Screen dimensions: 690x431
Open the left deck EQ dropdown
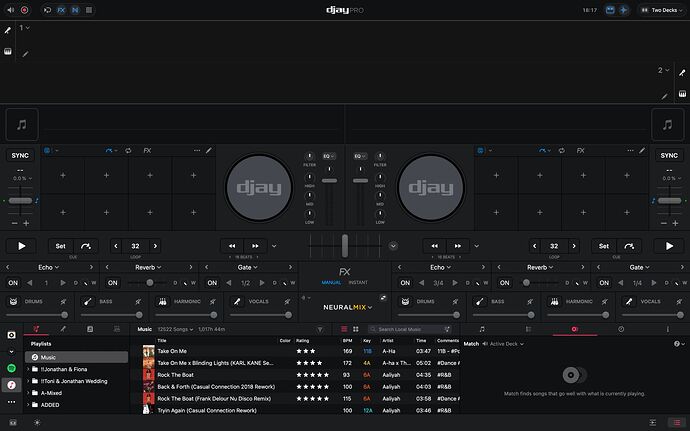[x=328, y=156]
